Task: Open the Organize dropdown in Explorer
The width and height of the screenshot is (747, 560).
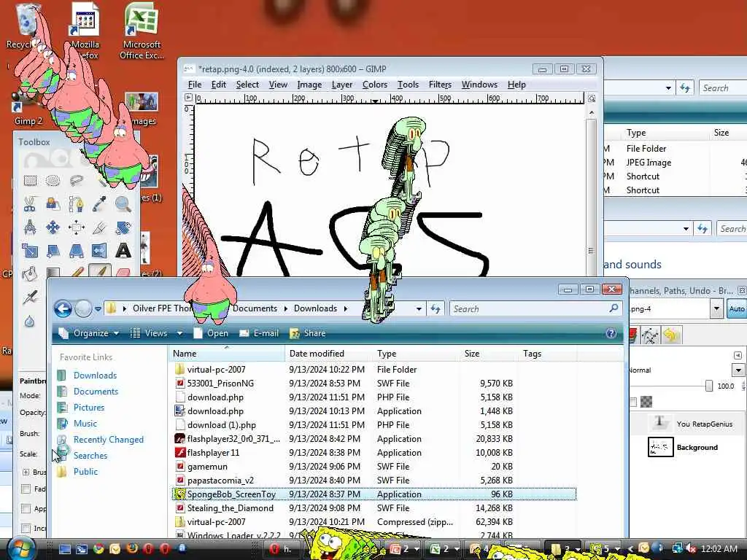Action: coord(89,333)
